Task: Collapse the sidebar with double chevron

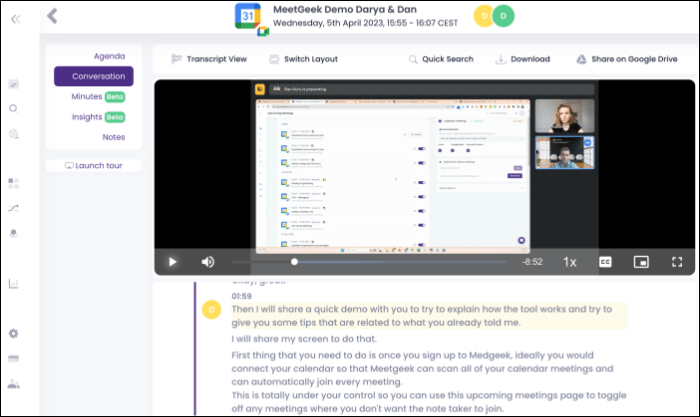Action: 14,16
